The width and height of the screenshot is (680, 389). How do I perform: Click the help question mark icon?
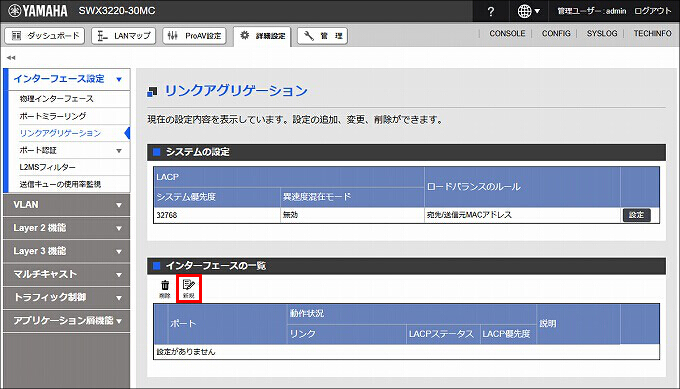pyautogui.click(x=490, y=11)
